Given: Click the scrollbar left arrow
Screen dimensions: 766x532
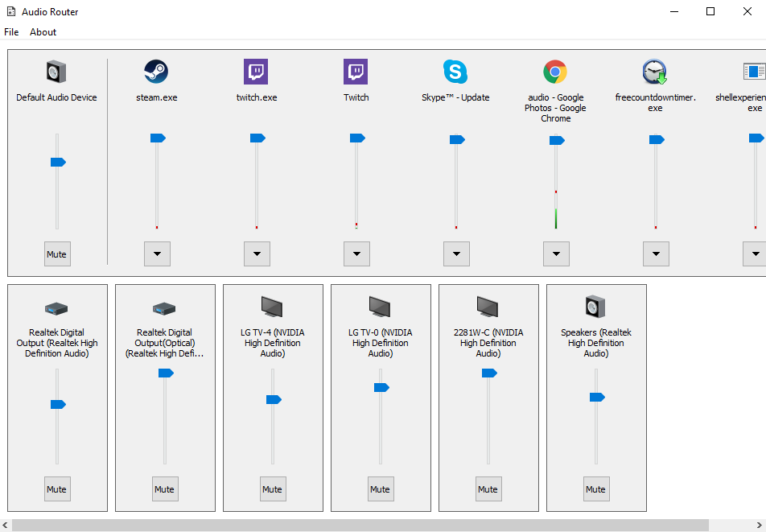Looking at the screenshot, I should coord(5,526).
